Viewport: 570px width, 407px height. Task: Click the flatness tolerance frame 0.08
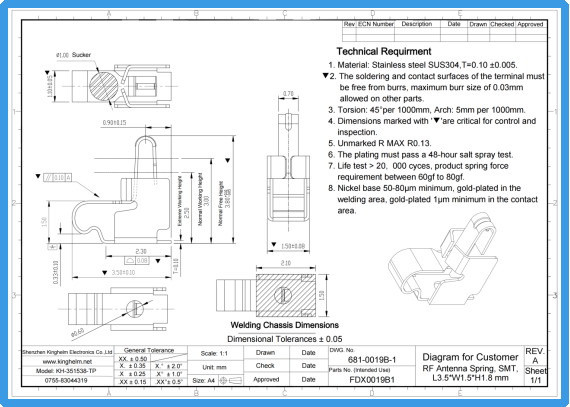136,261
